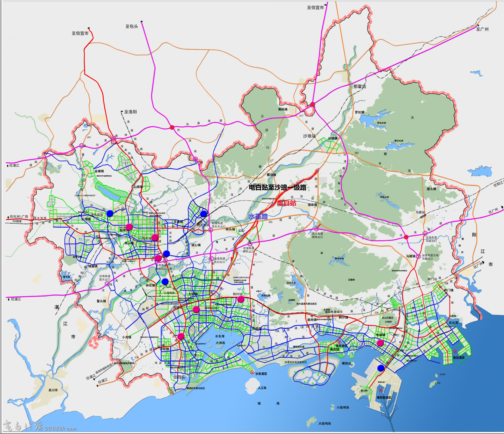Click the 罗坑水库 reservoir label

coord(381,123)
